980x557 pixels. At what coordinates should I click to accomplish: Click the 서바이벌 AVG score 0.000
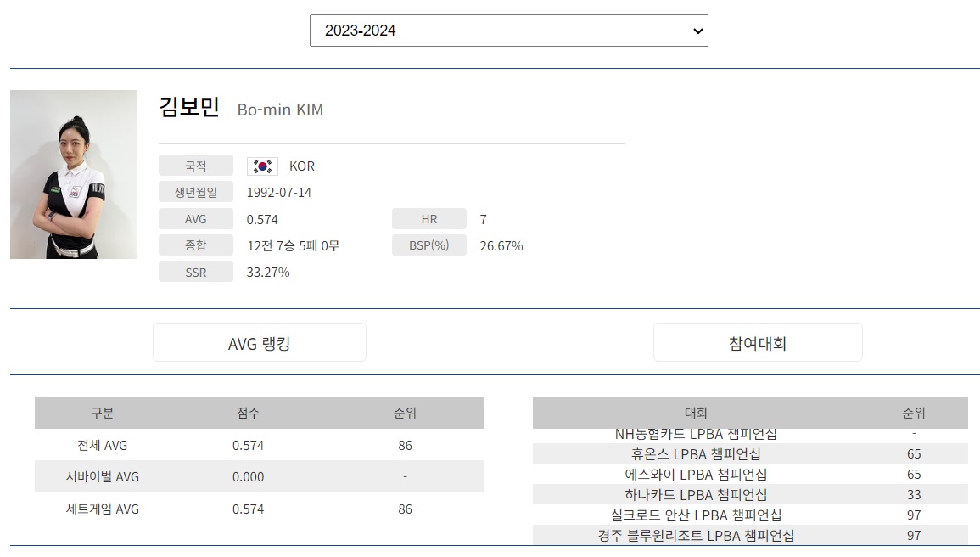(248, 477)
